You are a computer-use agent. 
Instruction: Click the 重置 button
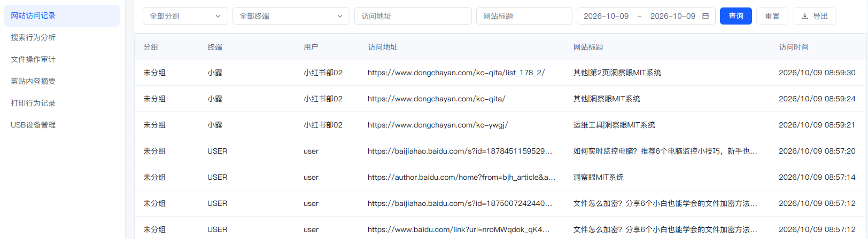pyautogui.click(x=772, y=16)
